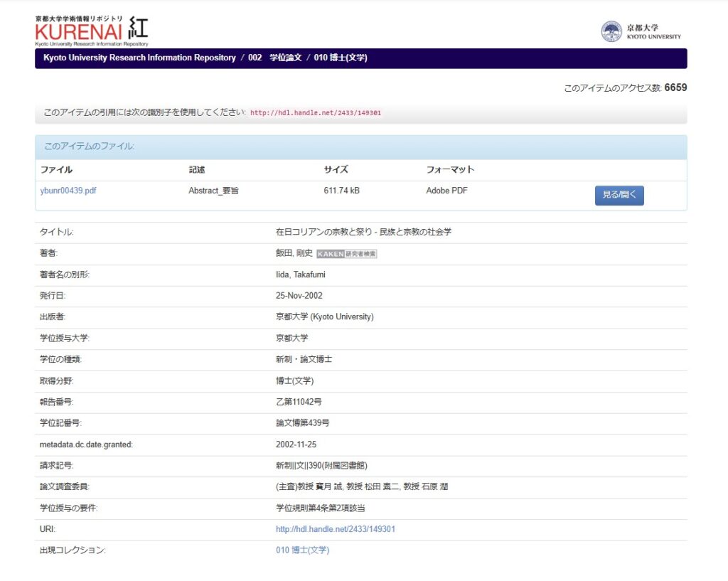The height and width of the screenshot is (581, 728).
Task: Click the access count number 6659
Action: (x=675, y=87)
